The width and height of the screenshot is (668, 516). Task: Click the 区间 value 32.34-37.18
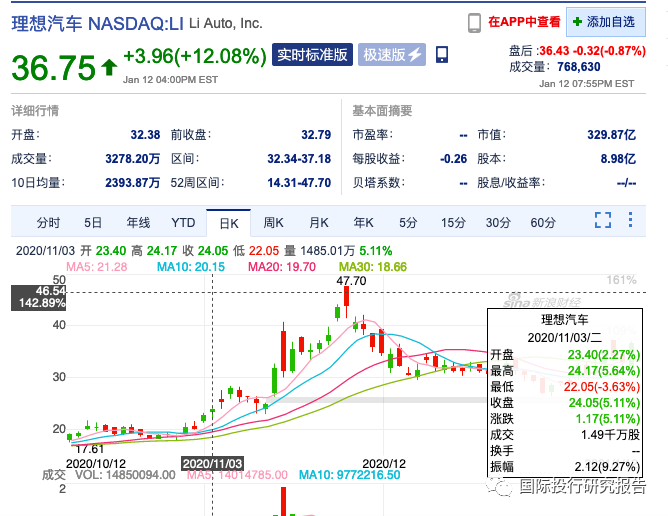[299, 159]
